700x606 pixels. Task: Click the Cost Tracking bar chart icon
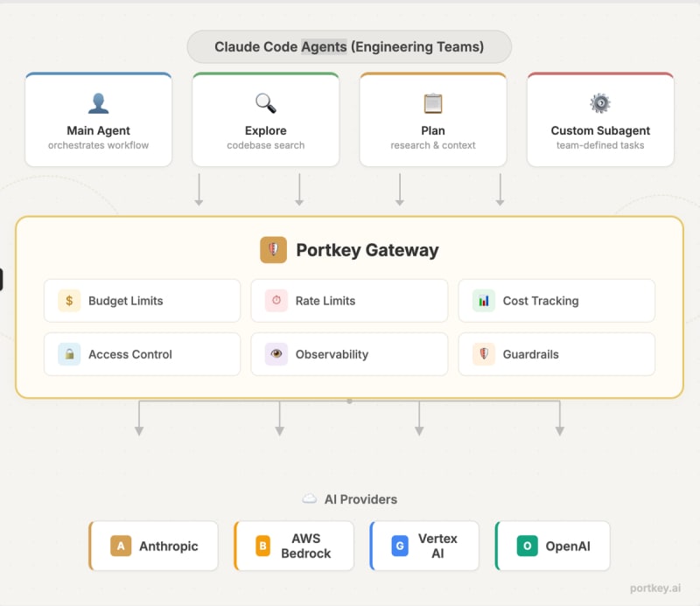[484, 301]
